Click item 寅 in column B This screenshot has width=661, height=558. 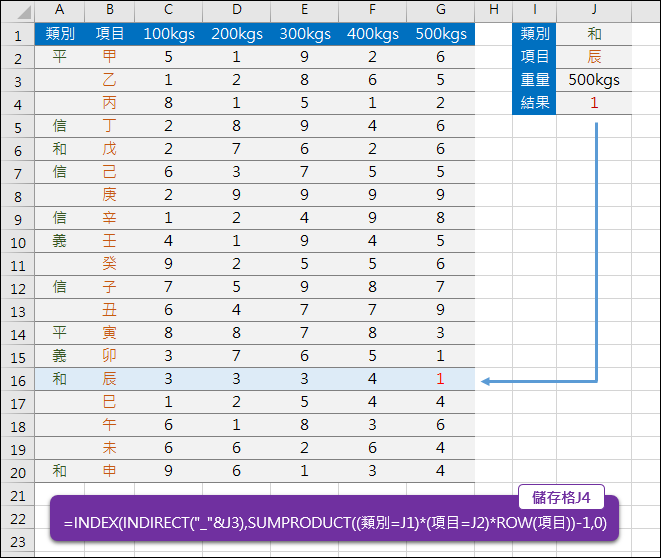point(110,333)
